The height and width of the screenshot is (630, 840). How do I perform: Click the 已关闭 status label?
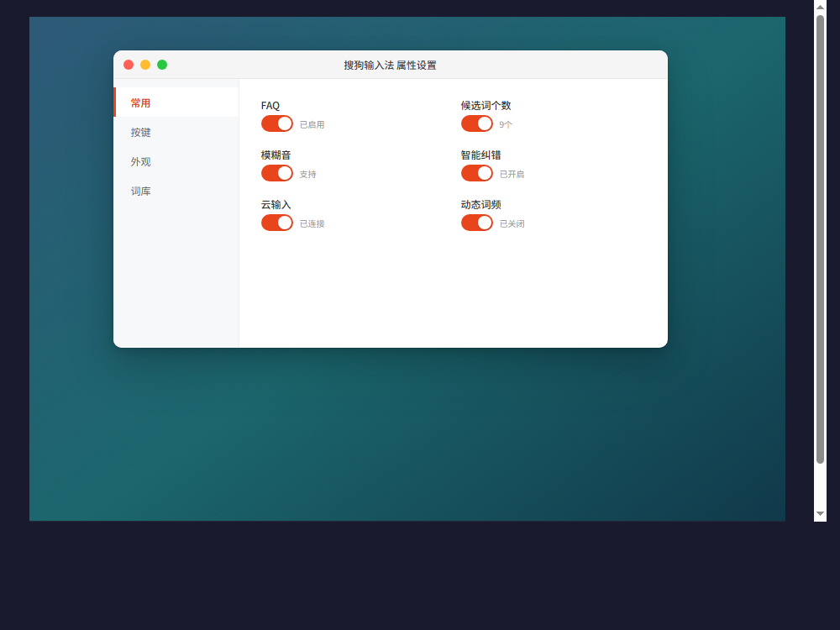pyautogui.click(x=512, y=224)
